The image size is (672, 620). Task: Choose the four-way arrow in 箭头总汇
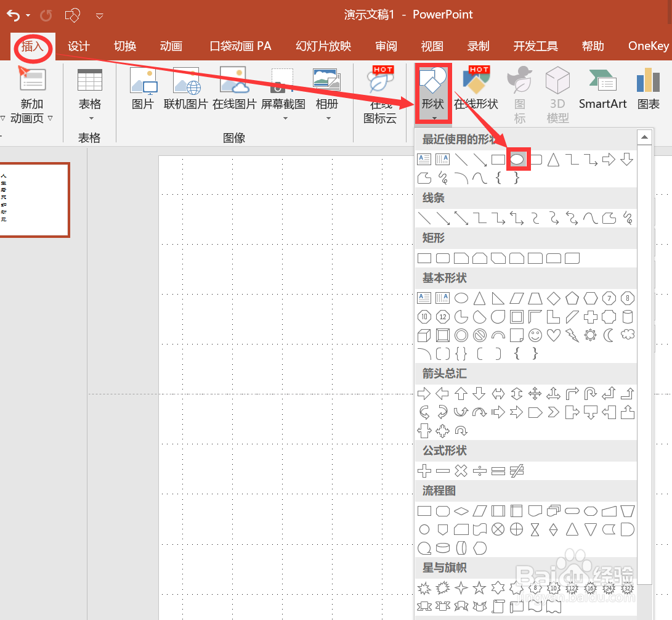point(535,393)
